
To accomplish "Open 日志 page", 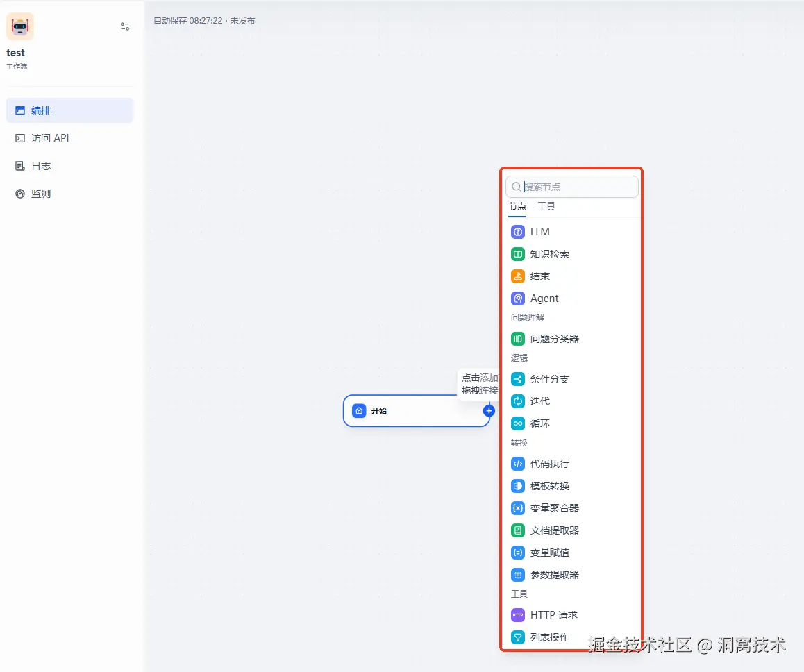I will click(69, 165).
